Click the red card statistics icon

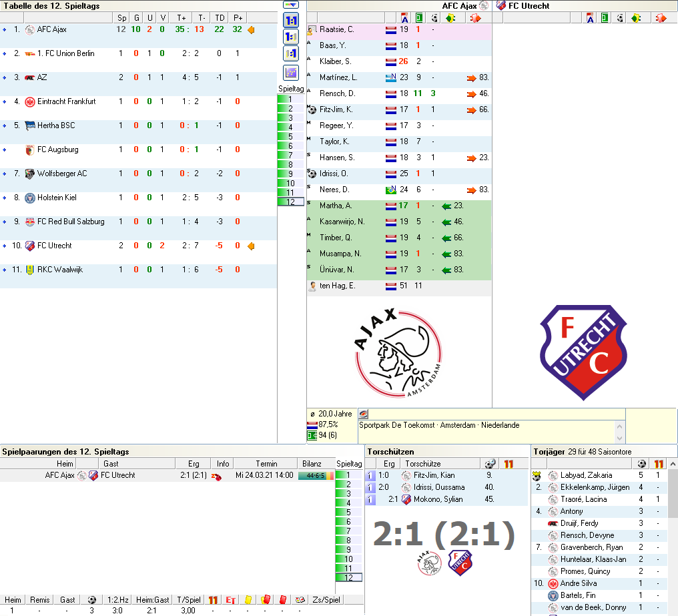click(x=283, y=600)
